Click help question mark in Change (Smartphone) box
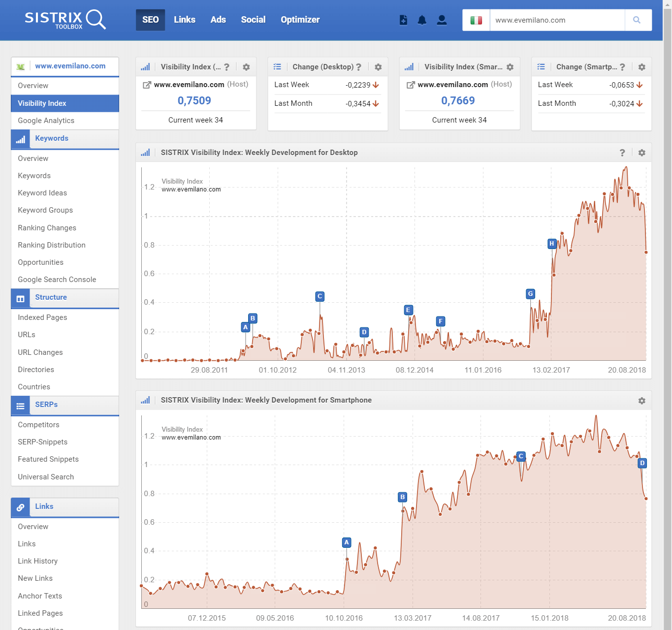Viewport: 672px width, 630px height. (622, 67)
